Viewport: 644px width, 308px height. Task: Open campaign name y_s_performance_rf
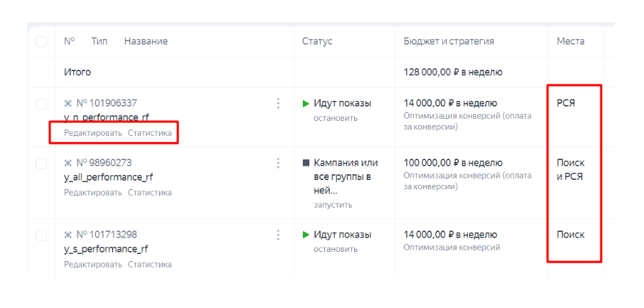(x=106, y=249)
